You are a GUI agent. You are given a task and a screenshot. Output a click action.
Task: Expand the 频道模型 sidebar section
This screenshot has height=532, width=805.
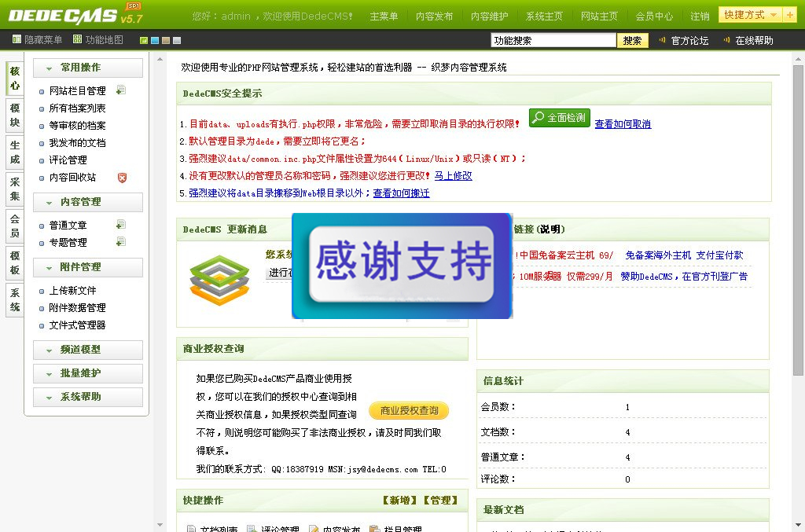click(x=88, y=350)
